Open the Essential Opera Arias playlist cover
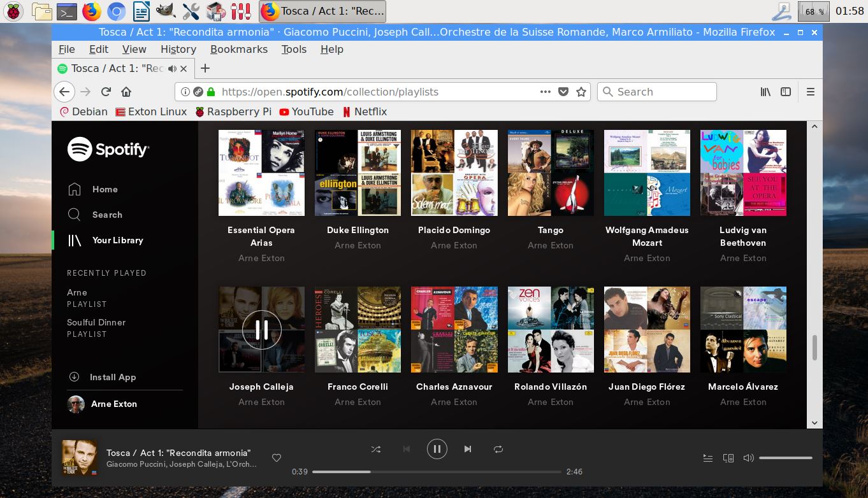The height and width of the screenshot is (498, 868). click(261, 173)
